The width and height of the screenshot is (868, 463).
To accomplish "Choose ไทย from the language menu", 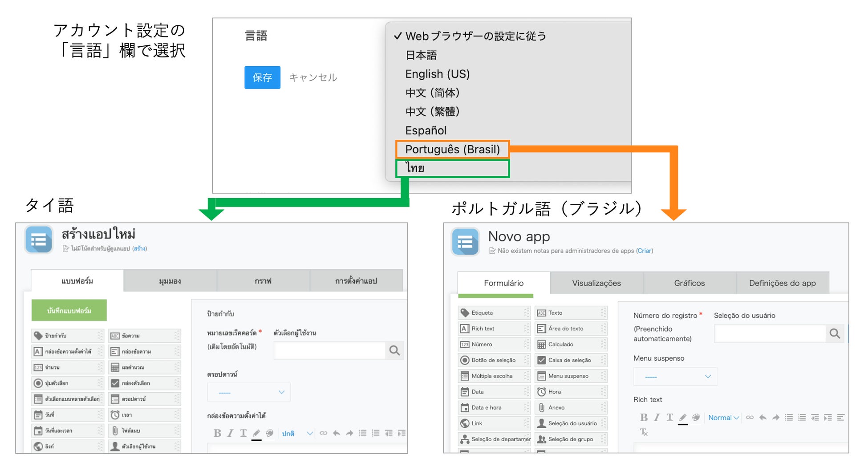I will 452,168.
